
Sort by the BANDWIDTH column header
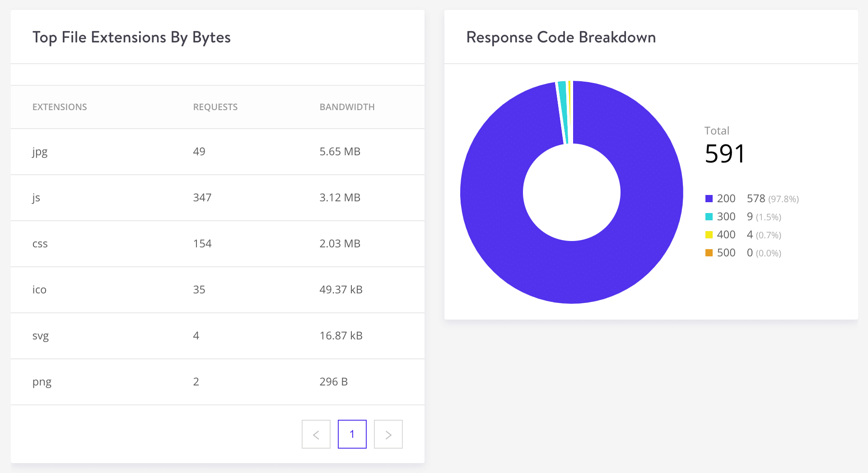pos(347,107)
